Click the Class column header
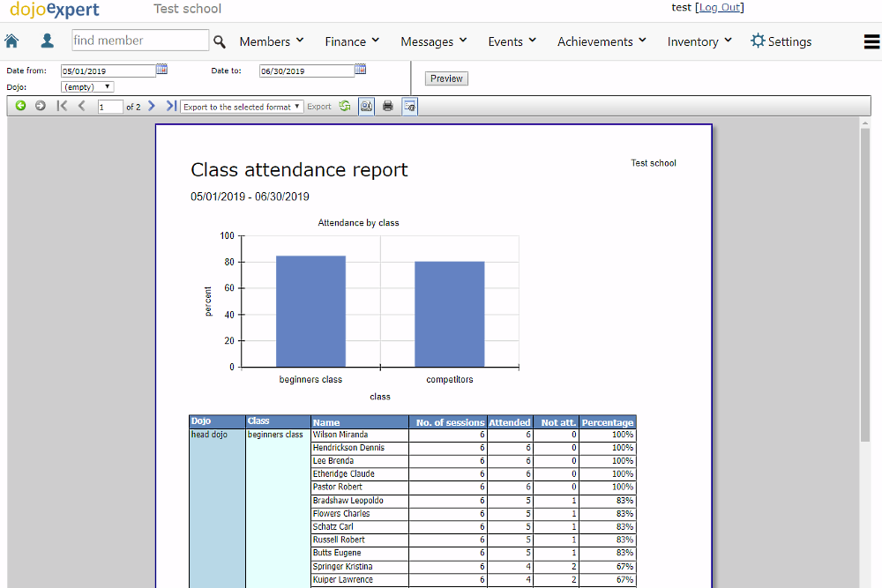882x588 pixels. 278,421
